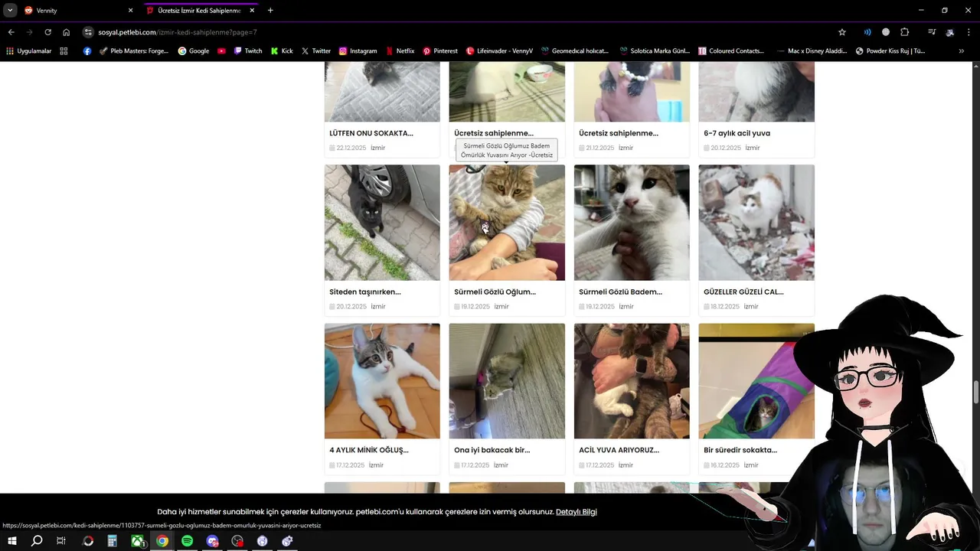Open the Twitter bookmark

point(315,51)
